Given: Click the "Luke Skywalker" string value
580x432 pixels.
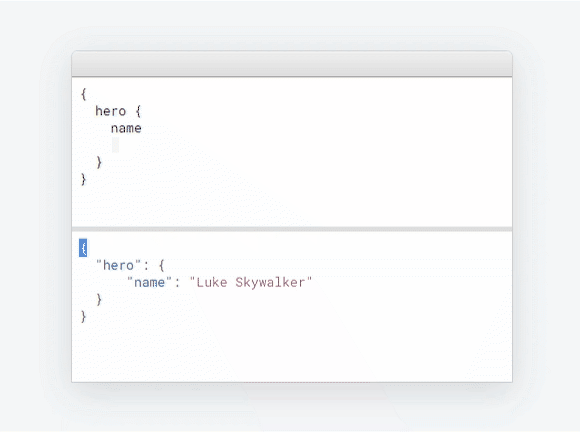Looking at the screenshot, I should pyautogui.click(x=251, y=283).
